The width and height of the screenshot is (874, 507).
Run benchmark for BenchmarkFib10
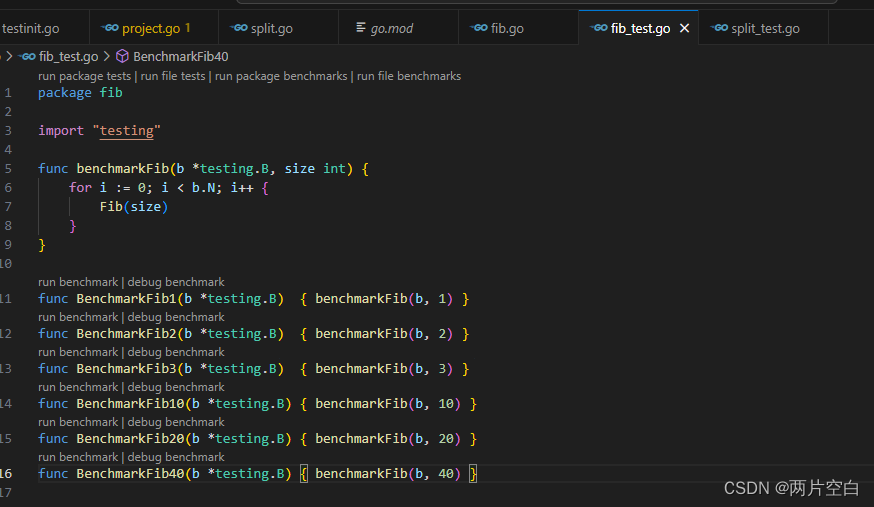78,387
